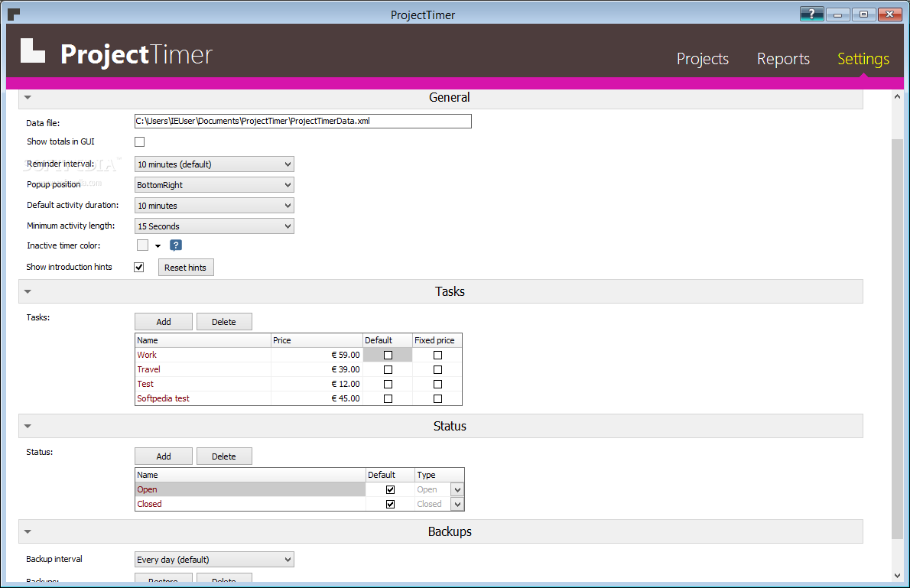
Task: Enable Fixed price for Work task
Action: (437, 356)
